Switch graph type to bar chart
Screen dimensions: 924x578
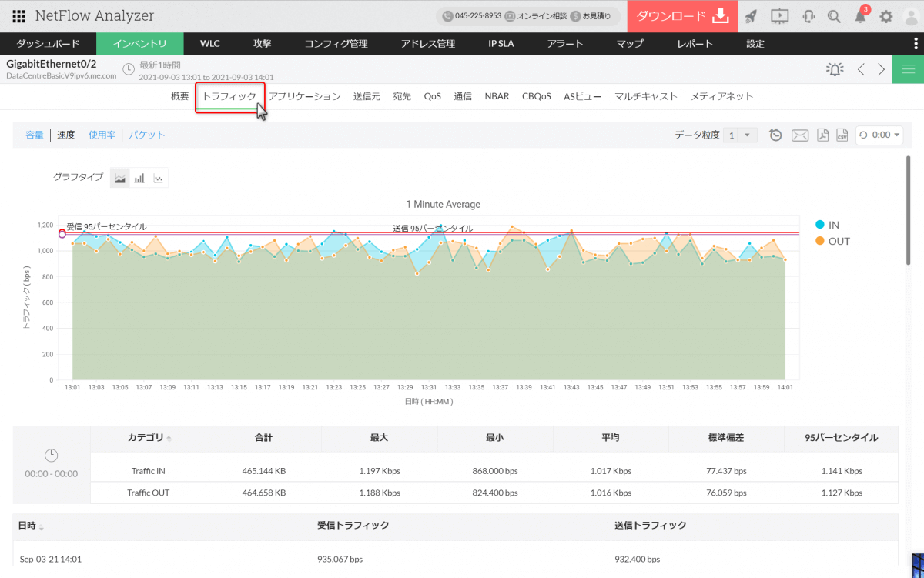pos(139,178)
